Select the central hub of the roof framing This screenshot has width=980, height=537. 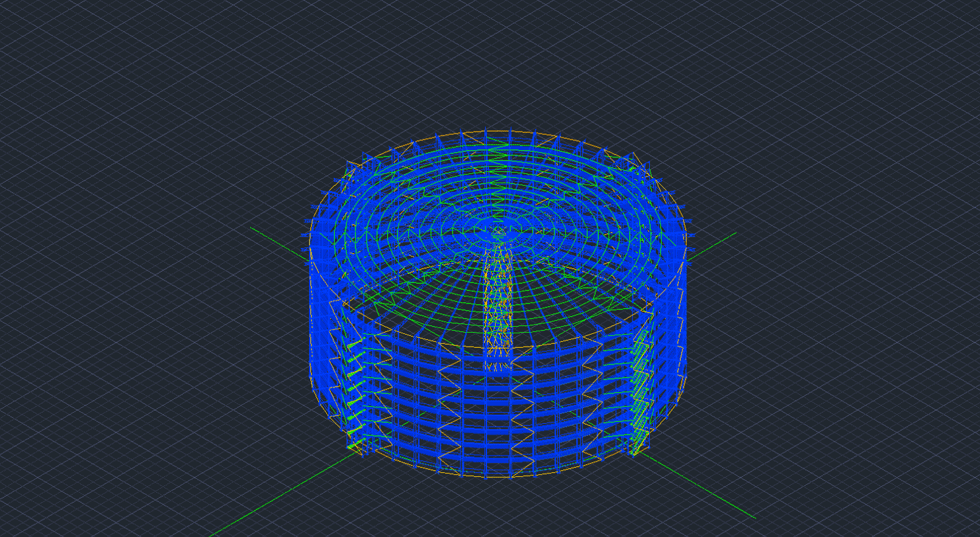pos(498,233)
